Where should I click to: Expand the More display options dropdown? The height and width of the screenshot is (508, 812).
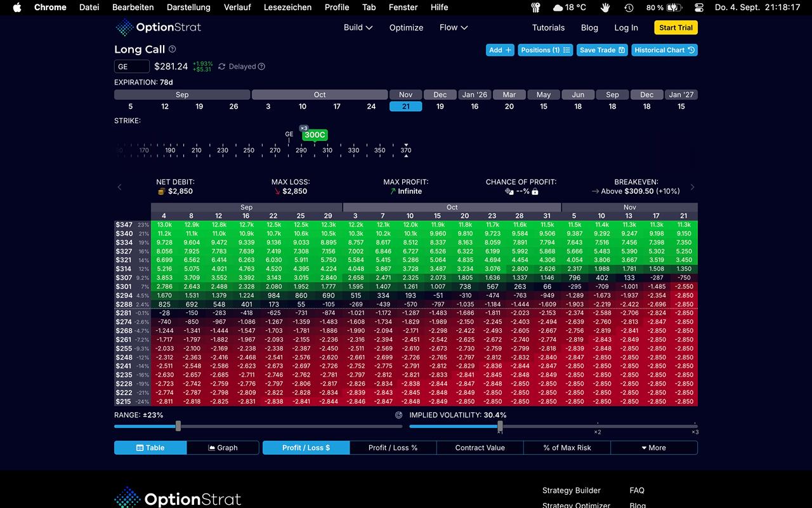653,448
